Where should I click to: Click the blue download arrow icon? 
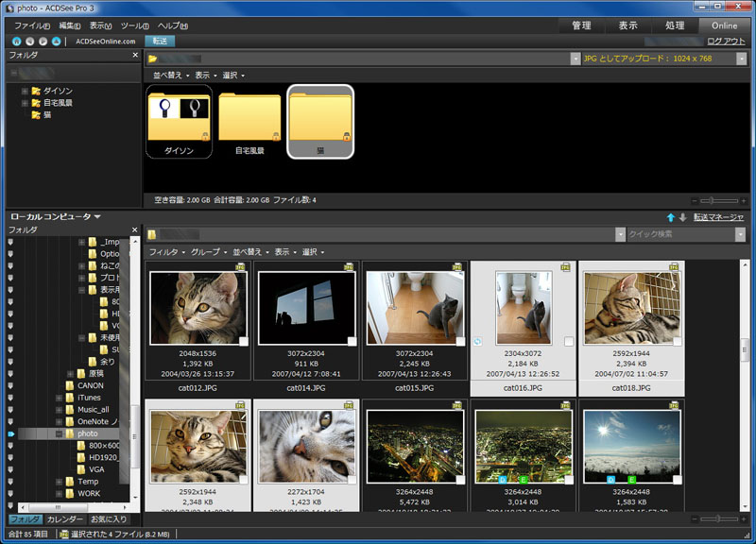pos(683,218)
